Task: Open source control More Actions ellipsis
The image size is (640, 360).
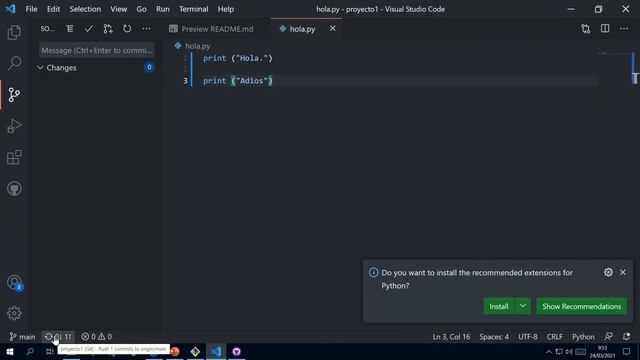Action: click(146, 29)
